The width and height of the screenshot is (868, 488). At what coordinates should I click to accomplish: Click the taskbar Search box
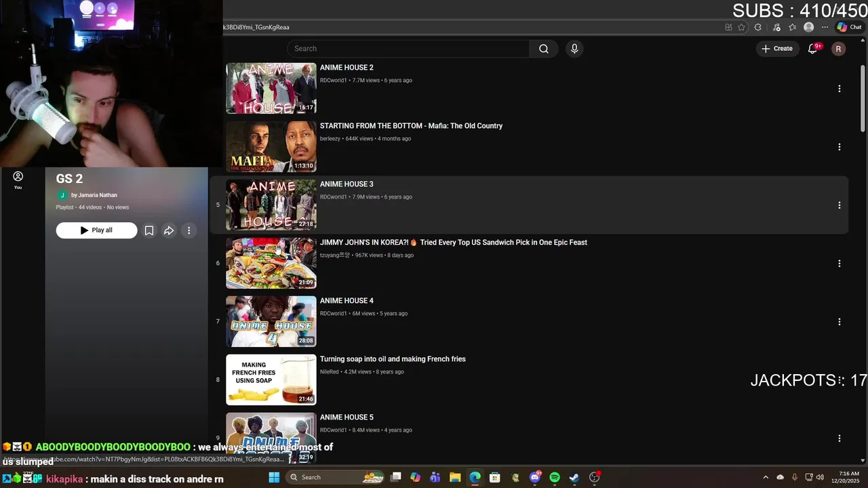[x=336, y=477]
